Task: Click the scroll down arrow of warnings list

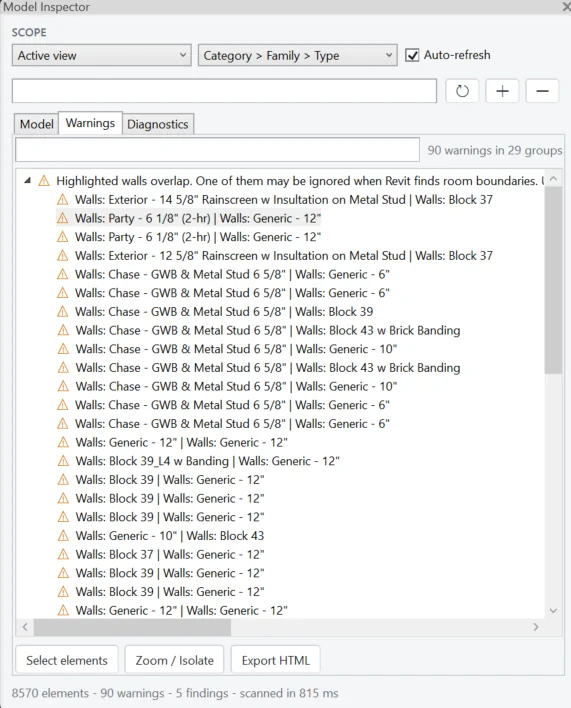Action: point(553,610)
